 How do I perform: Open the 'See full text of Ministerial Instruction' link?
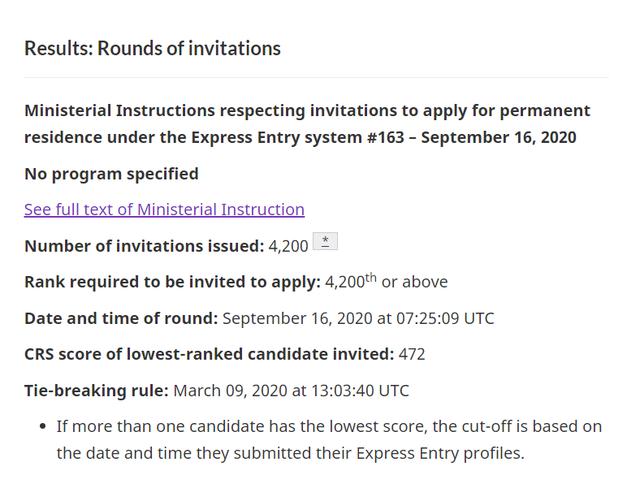coord(164,210)
